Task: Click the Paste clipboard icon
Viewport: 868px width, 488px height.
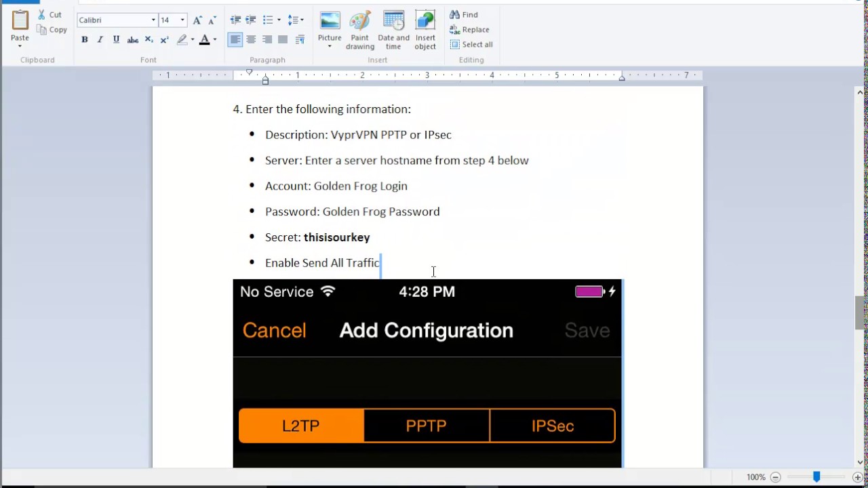Action: point(20,21)
